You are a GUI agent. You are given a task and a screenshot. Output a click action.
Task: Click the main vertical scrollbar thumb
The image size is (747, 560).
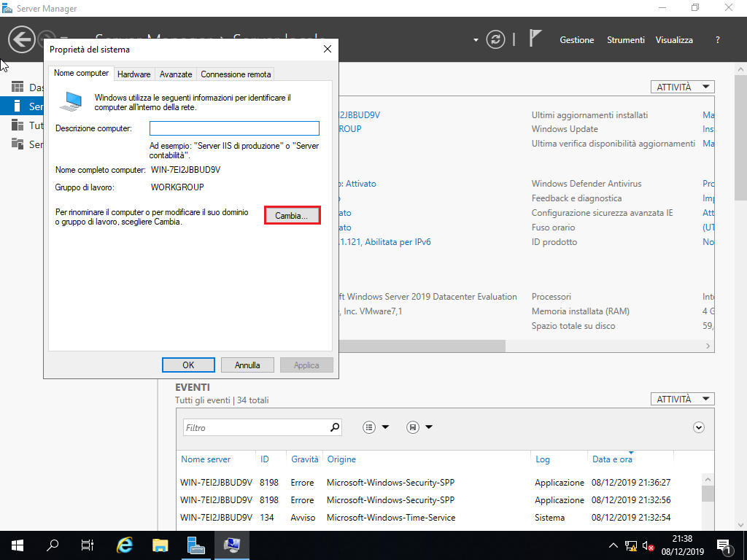[741, 138]
